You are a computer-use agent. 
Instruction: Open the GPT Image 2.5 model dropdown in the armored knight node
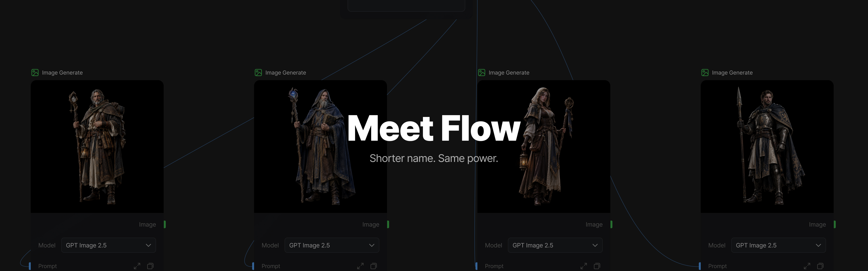pyautogui.click(x=779, y=245)
